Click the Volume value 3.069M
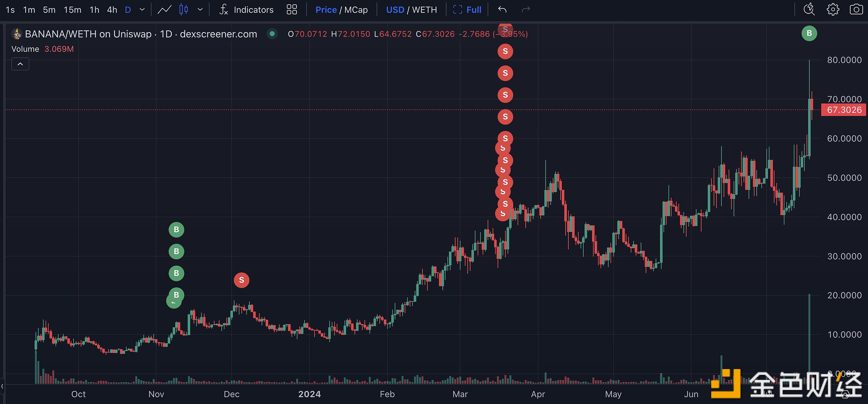 pyautogui.click(x=59, y=49)
